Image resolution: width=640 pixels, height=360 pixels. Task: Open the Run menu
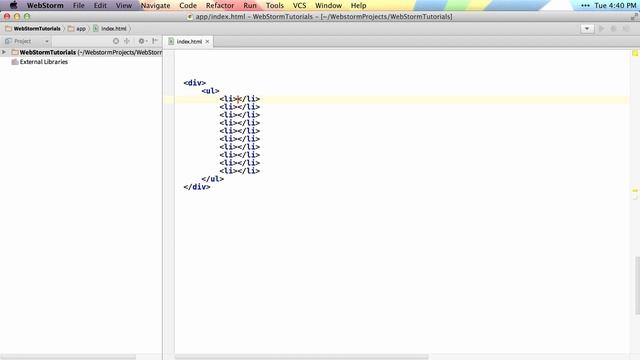(x=250, y=5)
